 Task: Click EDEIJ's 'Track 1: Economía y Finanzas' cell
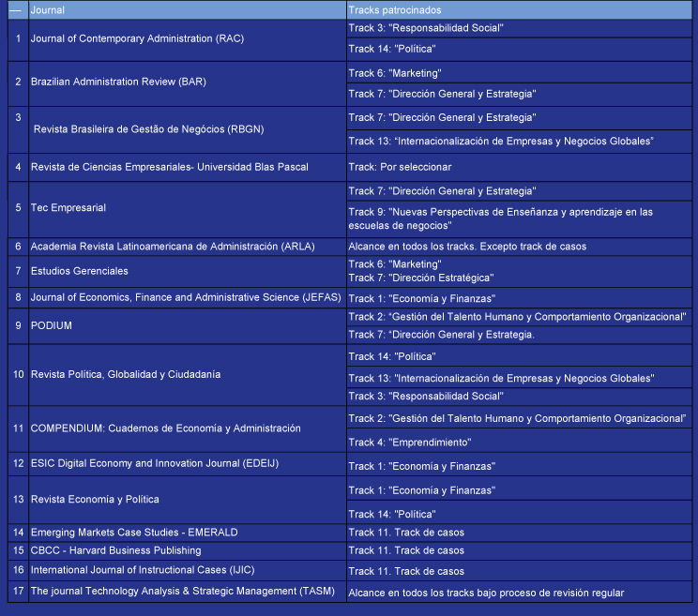(x=519, y=464)
